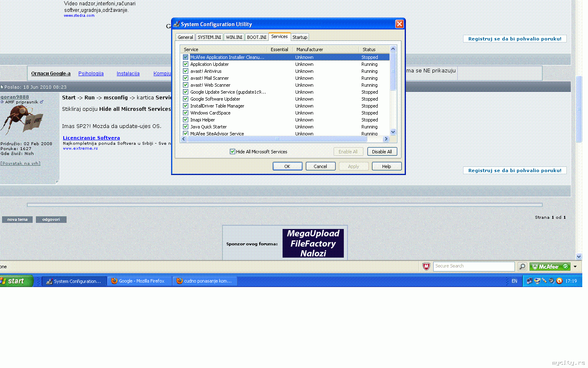The width and height of the screenshot is (588, 368).
Task: Click the odgovori forum button
Action: (x=51, y=220)
